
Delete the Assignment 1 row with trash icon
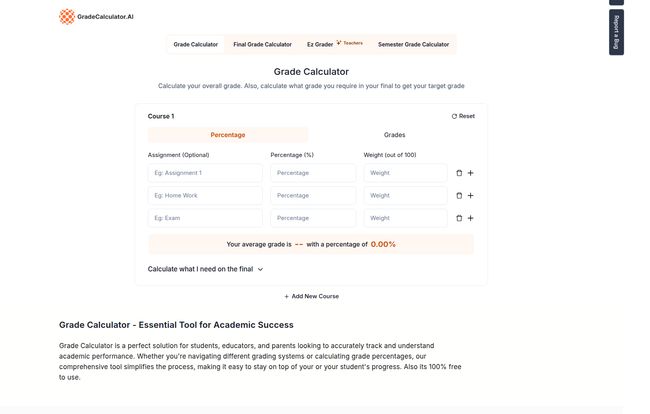point(459,173)
